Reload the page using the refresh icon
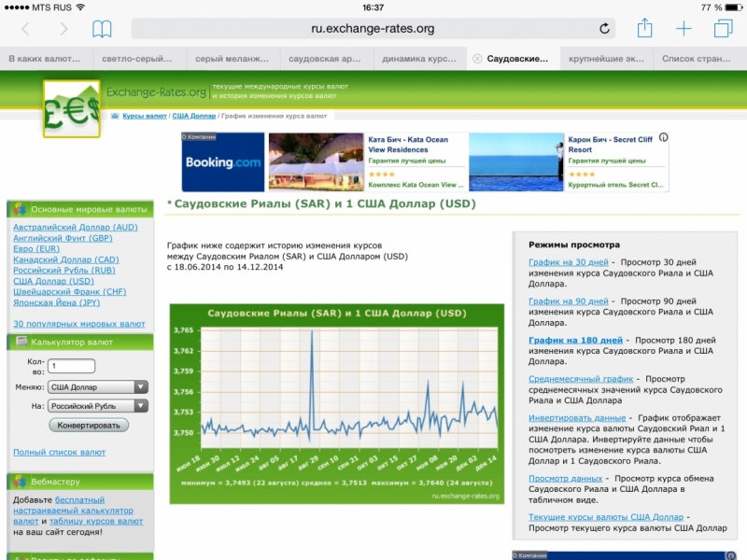Screen dimensions: 747x560 pos(604,29)
